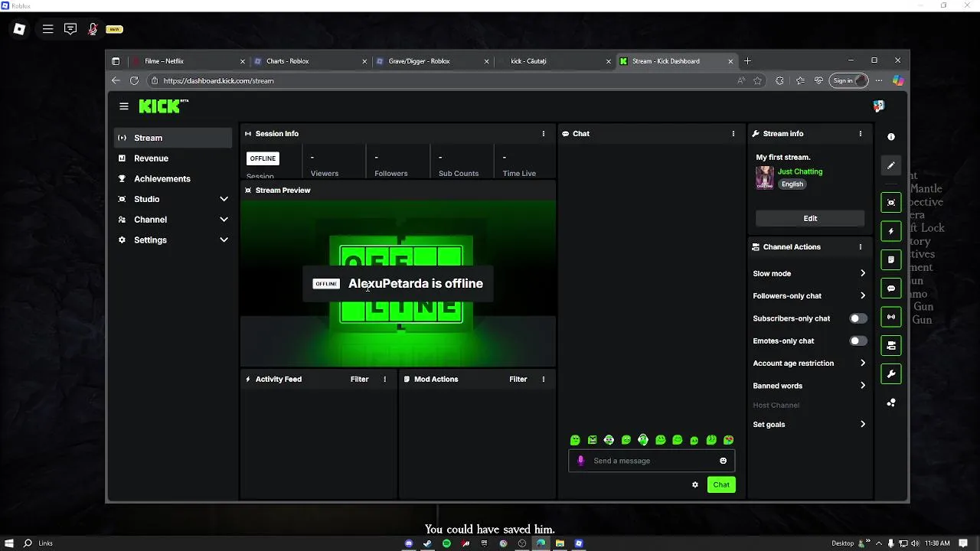Switch to Grave/Digger - Roblox tab
The height and width of the screenshot is (551, 980).
tap(433, 61)
